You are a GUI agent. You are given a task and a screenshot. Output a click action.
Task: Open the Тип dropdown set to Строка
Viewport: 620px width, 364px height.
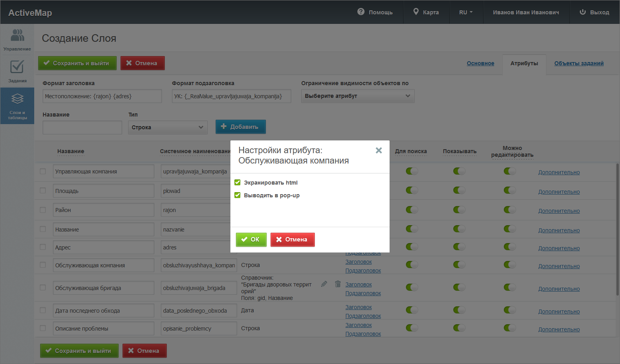(168, 127)
